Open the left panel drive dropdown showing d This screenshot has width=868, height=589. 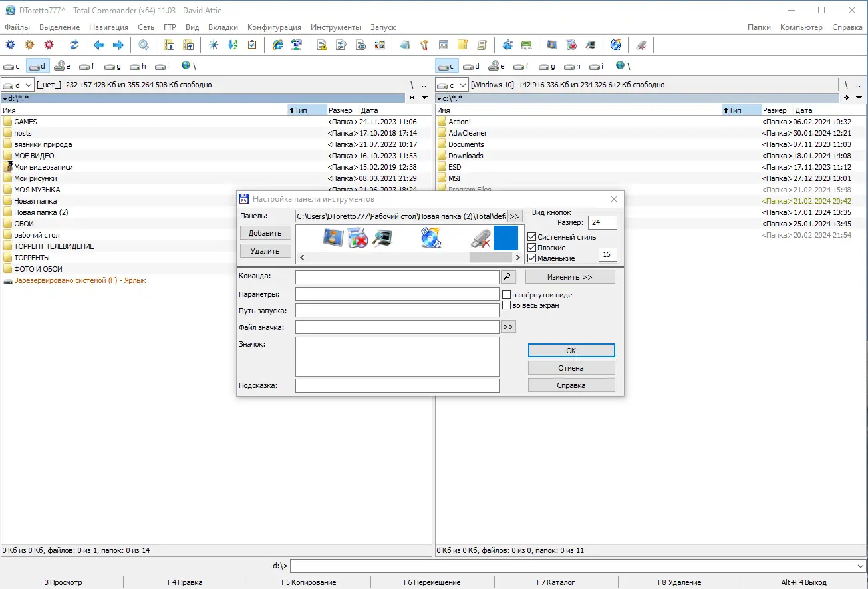click(18, 85)
